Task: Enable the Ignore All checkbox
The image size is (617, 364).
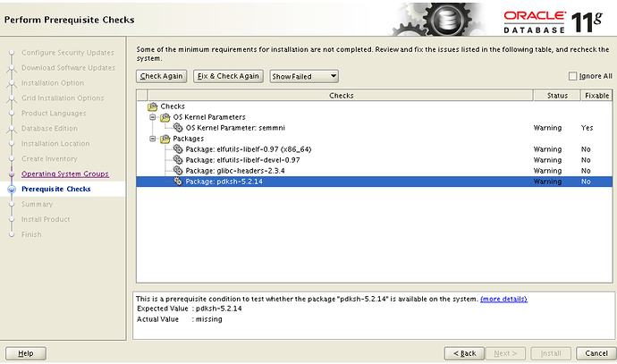Action: point(573,77)
